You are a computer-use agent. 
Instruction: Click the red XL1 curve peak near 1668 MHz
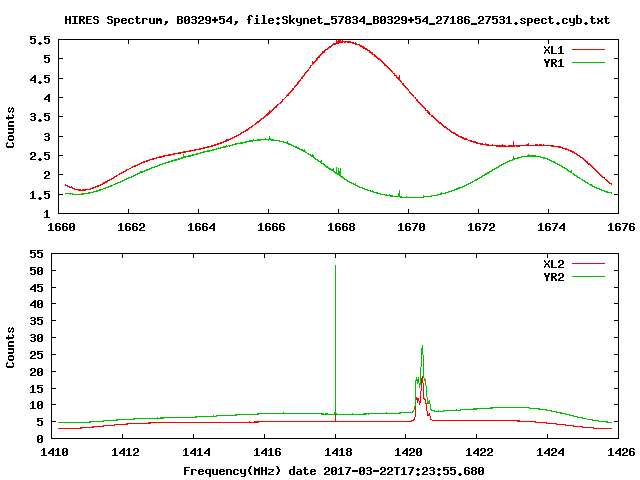pyautogui.click(x=343, y=42)
